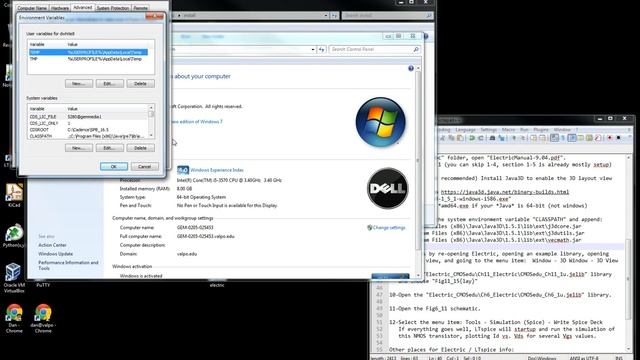
Task: Click the Cut icon in Notepad++ toolbar
Action: tap(442, 138)
